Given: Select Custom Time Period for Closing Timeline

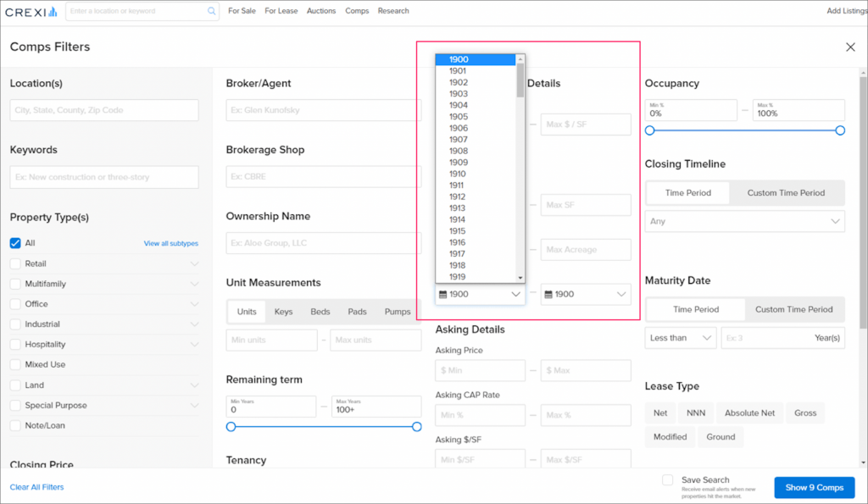Looking at the screenshot, I should coord(786,192).
